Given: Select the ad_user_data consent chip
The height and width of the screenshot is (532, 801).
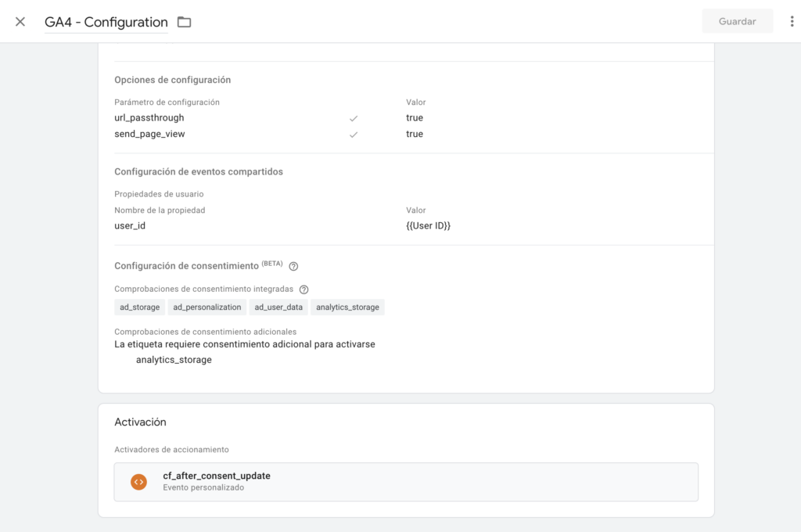Looking at the screenshot, I should click(278, 307).
